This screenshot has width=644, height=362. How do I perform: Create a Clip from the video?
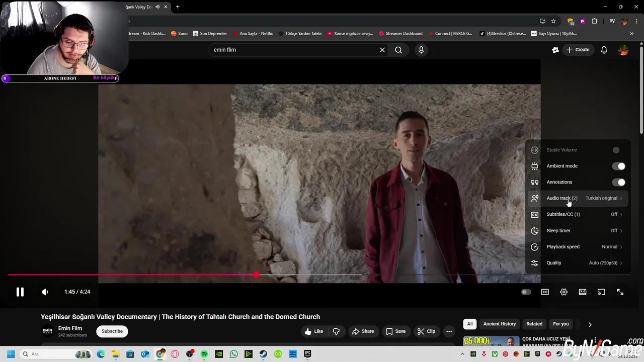426,331
